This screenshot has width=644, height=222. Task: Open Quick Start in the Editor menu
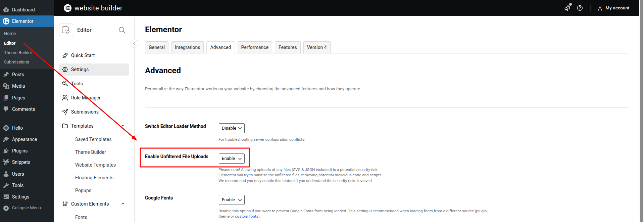pyautogui.click(x=83, y=55)
